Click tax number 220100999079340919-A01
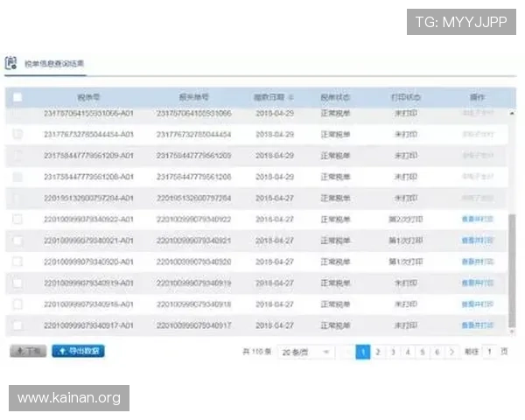525x420 pixels. pyautogui.click(x=88, y=283)
